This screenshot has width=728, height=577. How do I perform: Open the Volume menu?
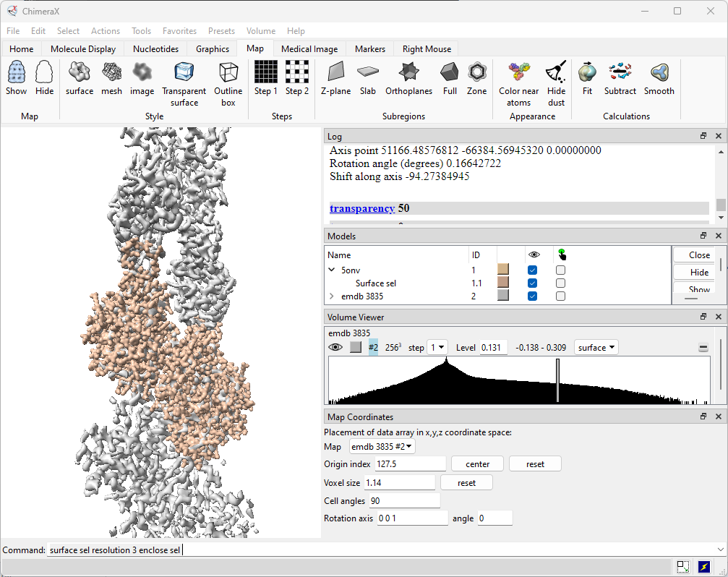pyautogui.click(x=260, y=31)
